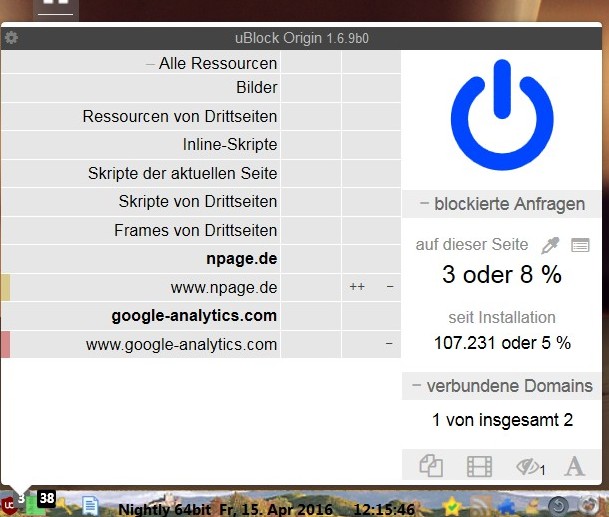The image size is (609, 517).
Task: Click local rule cell for 'Bilder'
Action: point(371,88)
